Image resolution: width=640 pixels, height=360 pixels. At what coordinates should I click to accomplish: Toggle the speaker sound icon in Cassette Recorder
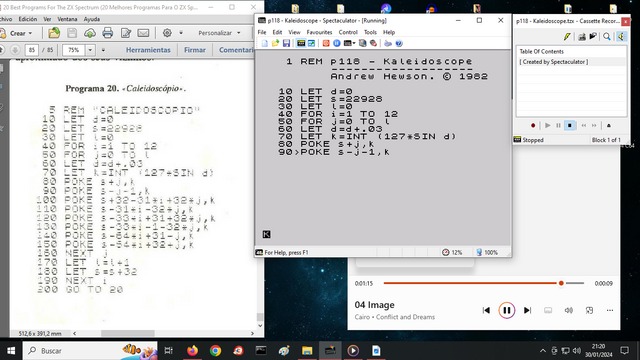pyautogui.click(x=621, y=37)
